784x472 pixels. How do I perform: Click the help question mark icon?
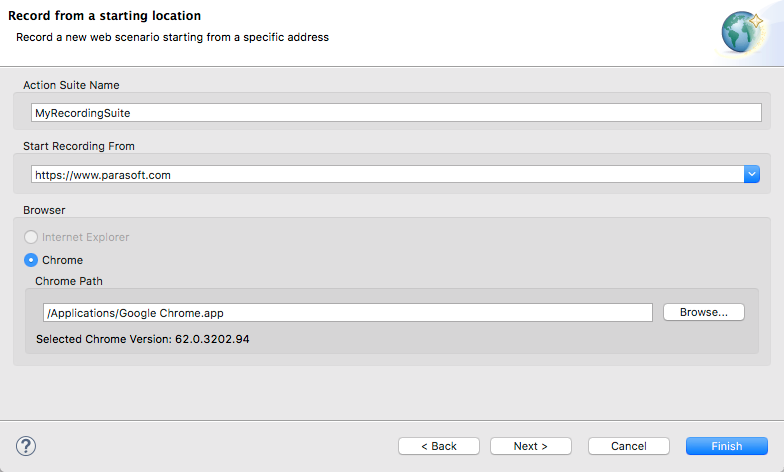pyautogui.click(x=26, y=446)
